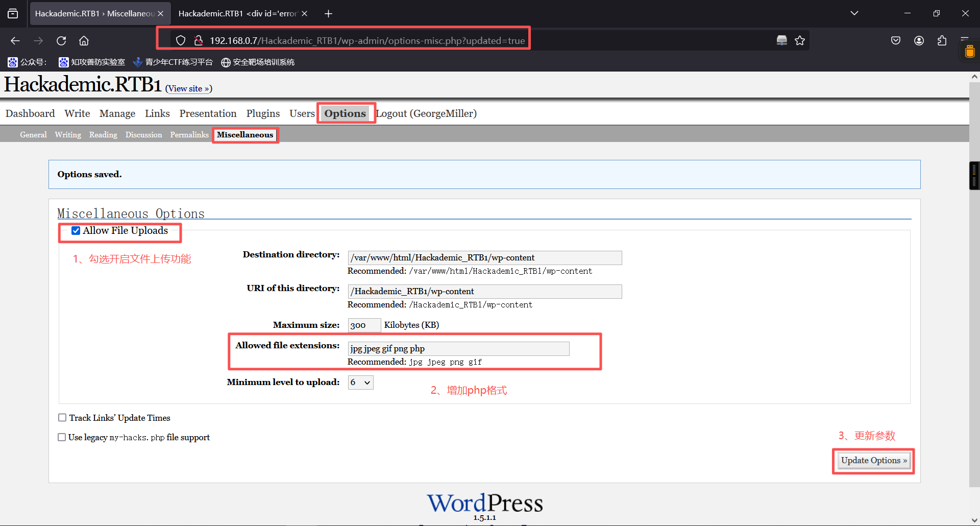Click the reader view icon in address bar
The image size is (980, 526).
(781, 40)
